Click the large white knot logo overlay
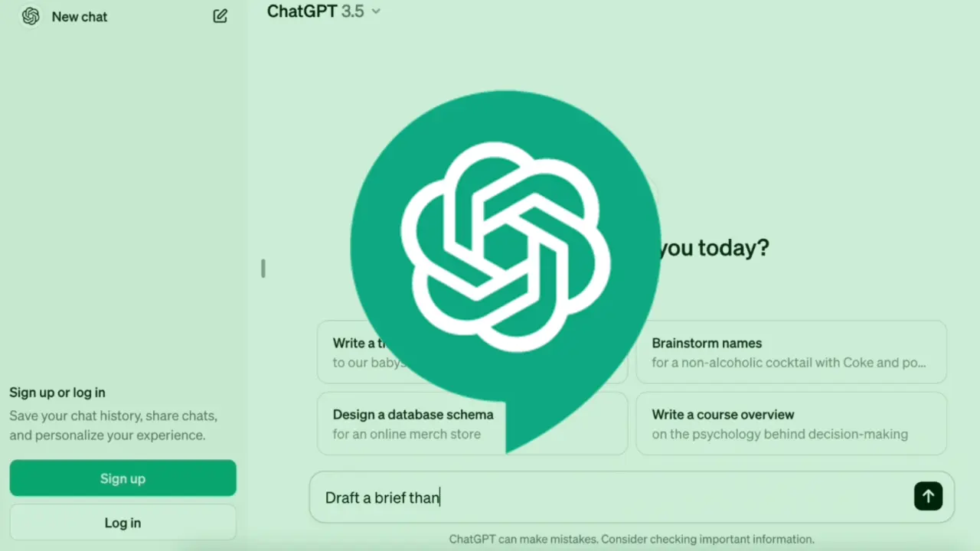This screenshot has height=551, width=980. point(505,246)
